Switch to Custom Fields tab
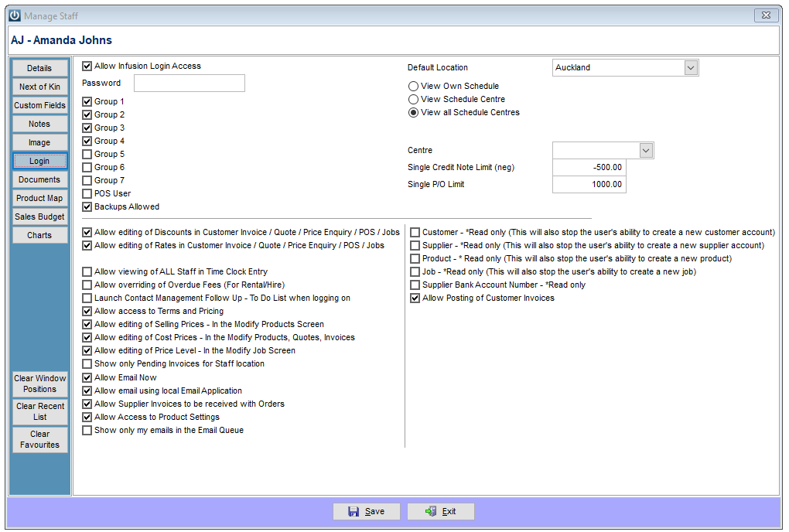This screenshot has height=532, width=789. point(39,106)
